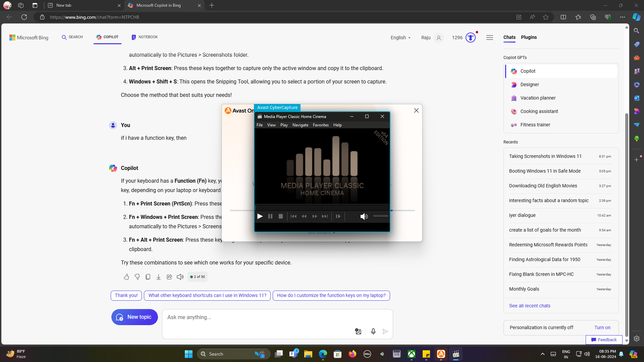Click the Stop button in Media Player Classic

(x=281, y=217)
